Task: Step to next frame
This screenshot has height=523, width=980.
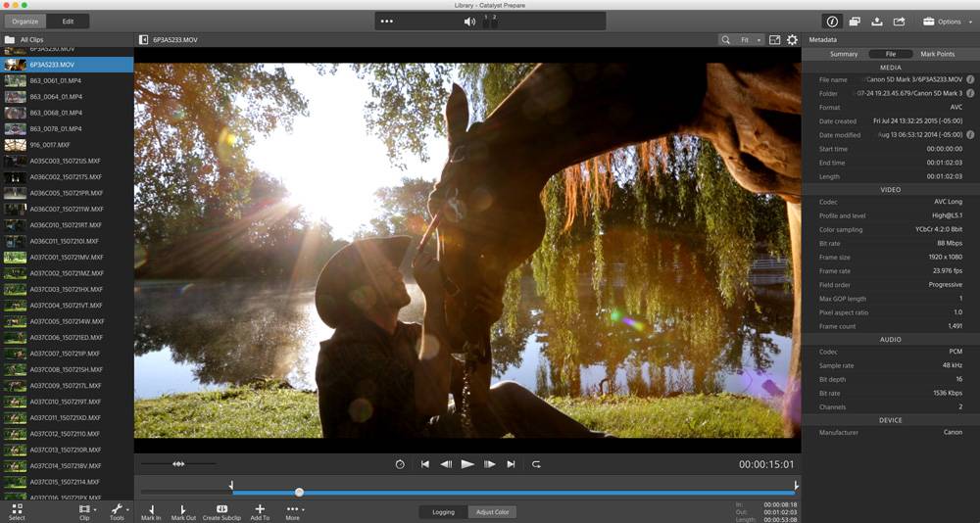Action: 489,464
